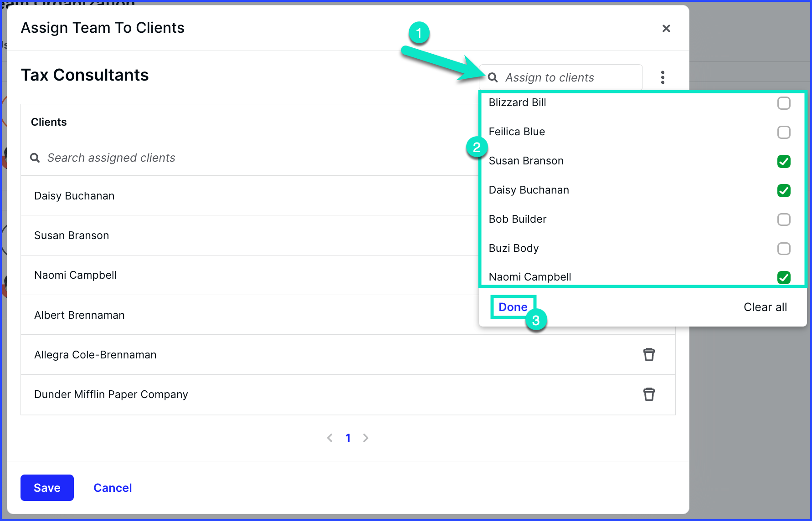Open the three-dot more options menu
812x521 pixels.
pyautogui.click(x=663, y=77)
